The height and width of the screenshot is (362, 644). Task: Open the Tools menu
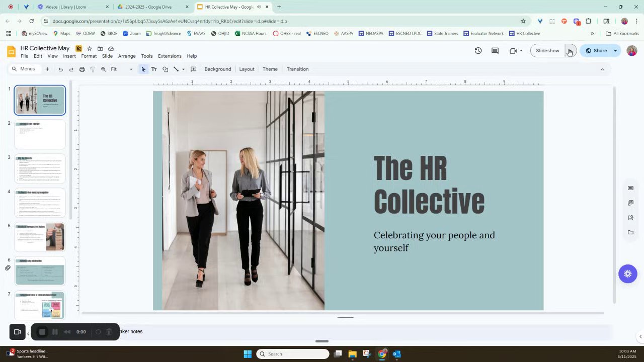pos(147,56)
